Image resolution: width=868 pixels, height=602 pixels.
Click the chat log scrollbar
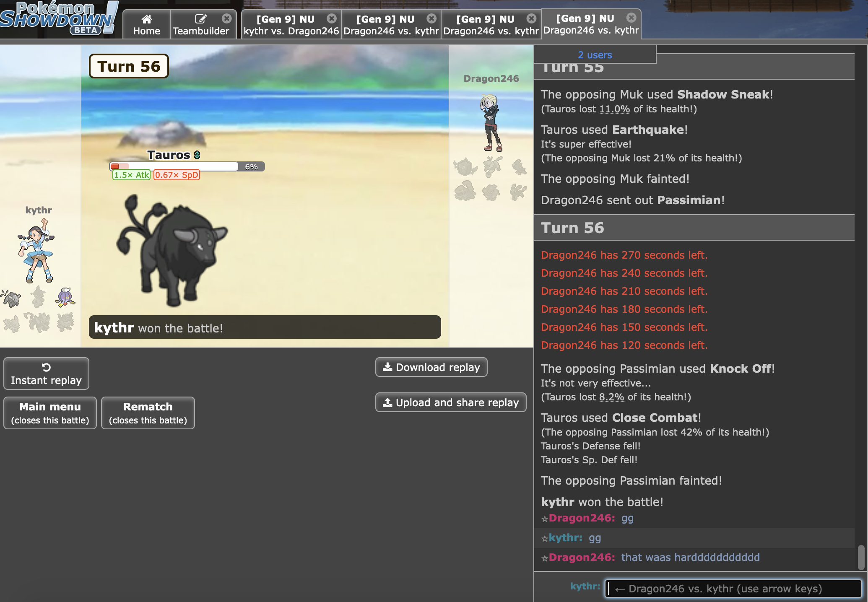pyautogui.click(x=861, y=557)
